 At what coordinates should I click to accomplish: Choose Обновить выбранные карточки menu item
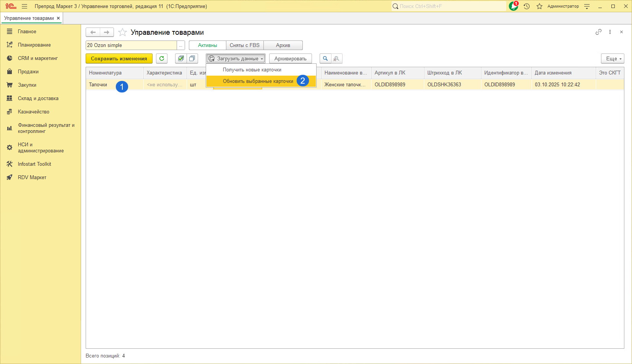(x=258, y=81)
